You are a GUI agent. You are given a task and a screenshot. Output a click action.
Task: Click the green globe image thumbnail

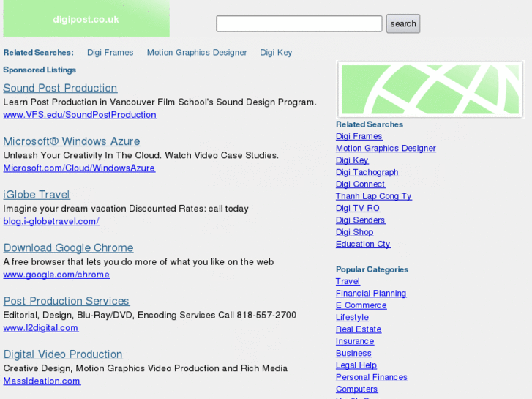click(x=430, y=89)
